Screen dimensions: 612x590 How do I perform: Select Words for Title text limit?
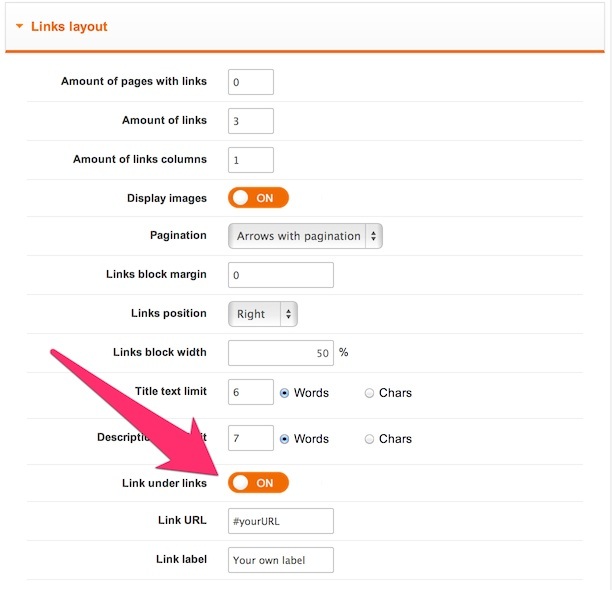[x=285, y=393]
